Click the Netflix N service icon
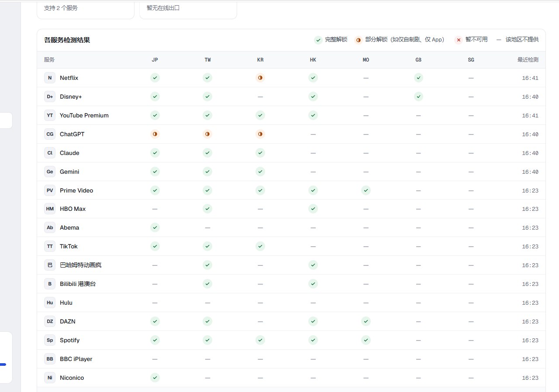 point(50,78)
